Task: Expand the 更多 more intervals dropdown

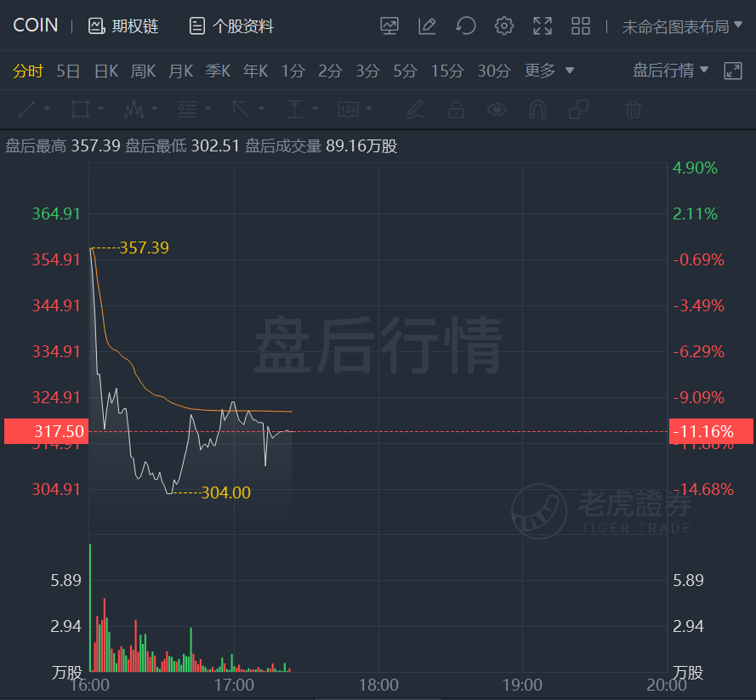Action: (549, 71)
